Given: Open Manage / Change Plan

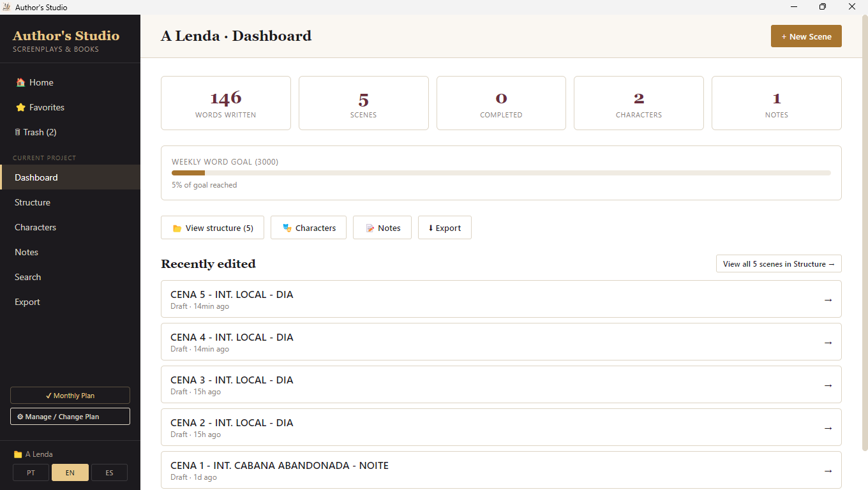Looking at the screenshot, I should pos(70,417).
